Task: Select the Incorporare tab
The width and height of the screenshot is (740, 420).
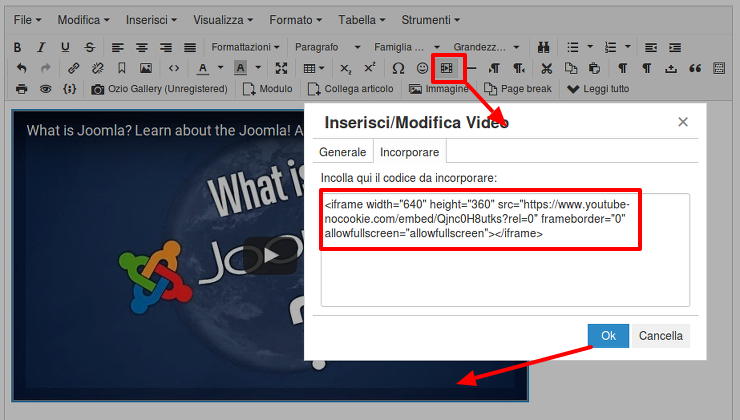Action: click(x=410, y=152)
